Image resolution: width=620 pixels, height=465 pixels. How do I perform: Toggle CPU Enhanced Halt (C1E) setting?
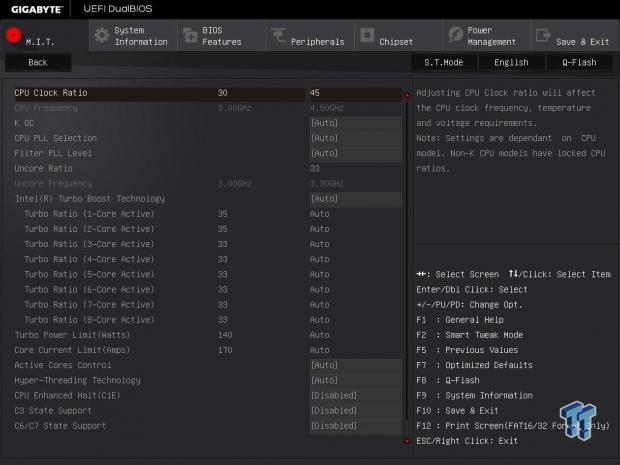[355, 396]
